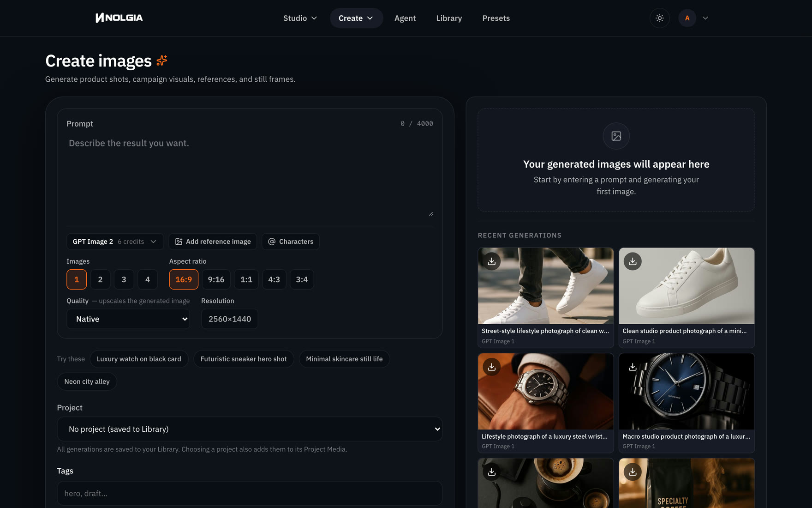This screenshot has height=508, width=812.
Task: Use the Minimal skincare still life suggestion
Action: click(344, 359)
